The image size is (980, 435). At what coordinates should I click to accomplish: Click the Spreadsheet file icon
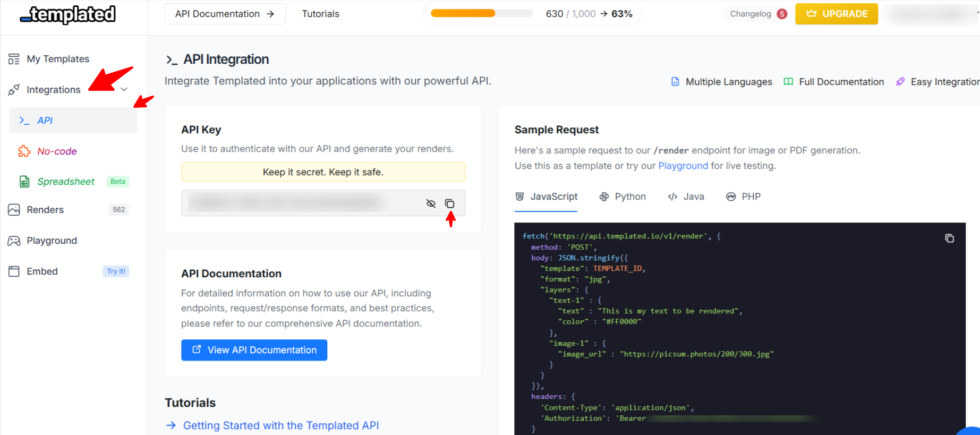(x=24, y=182)
